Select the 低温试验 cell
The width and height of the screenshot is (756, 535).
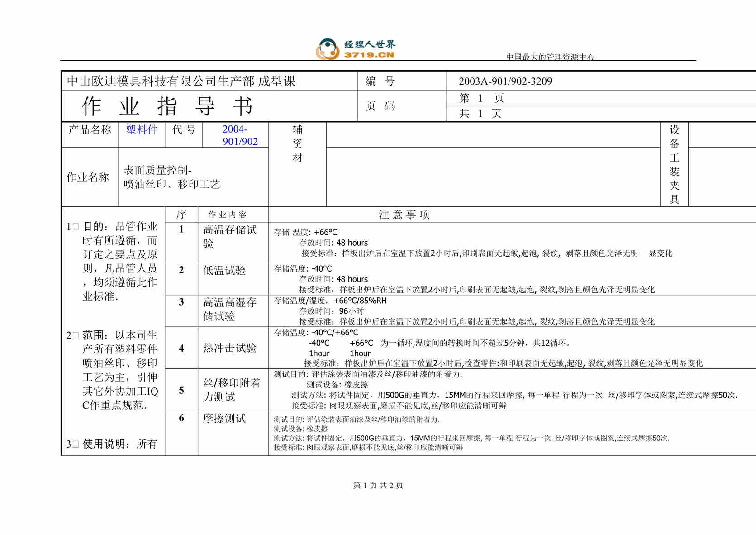[x=233, y=279]
